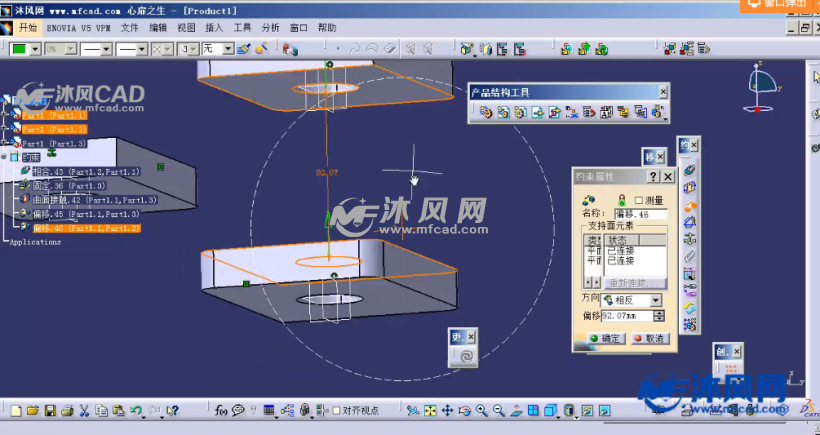Expand the Part1 (Part1.3) tree node

5,142
